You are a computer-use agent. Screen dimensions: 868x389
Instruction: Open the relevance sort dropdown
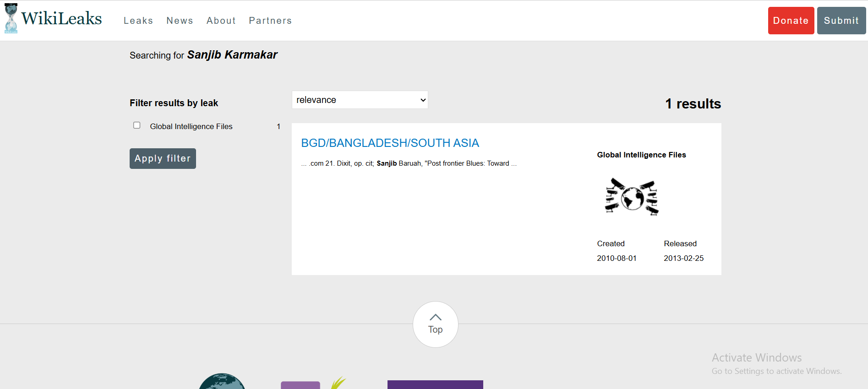pyautogui.click(x=360, y=100)
